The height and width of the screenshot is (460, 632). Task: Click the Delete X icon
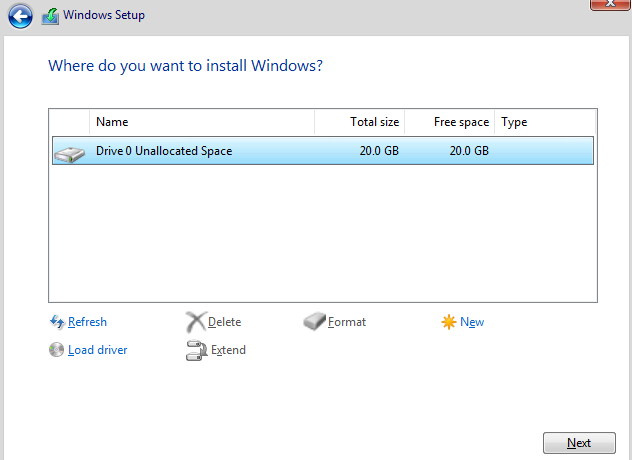[196, 322]
